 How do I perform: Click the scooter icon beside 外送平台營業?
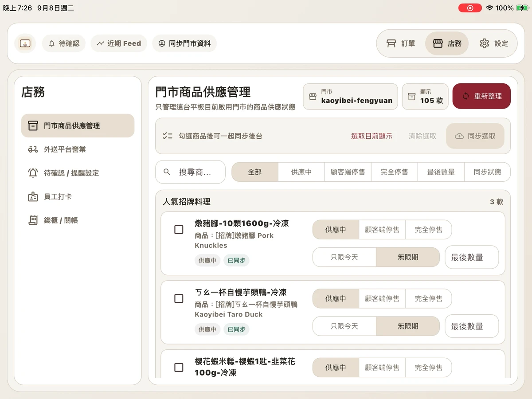tap(33, 149)
